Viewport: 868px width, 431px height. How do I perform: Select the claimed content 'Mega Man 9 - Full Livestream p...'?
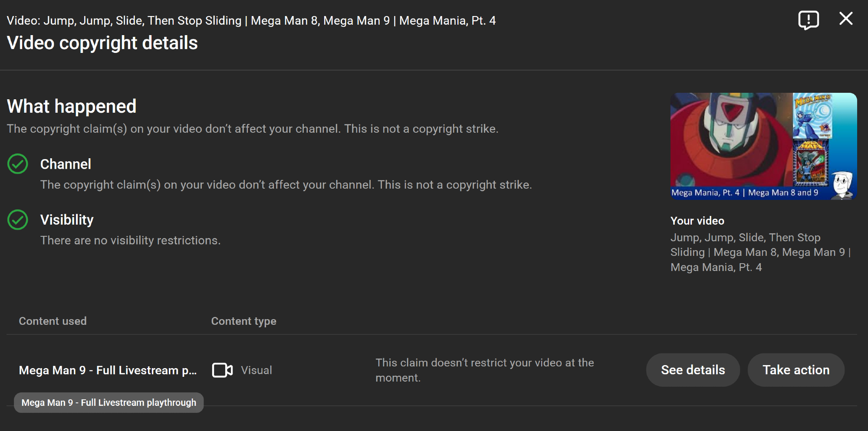tap(108, 370)
